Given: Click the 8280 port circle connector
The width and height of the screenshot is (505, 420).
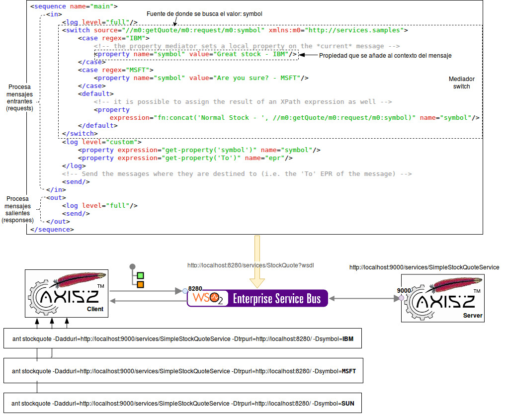Looking at the screenshot, I should (x=184, y=291).
